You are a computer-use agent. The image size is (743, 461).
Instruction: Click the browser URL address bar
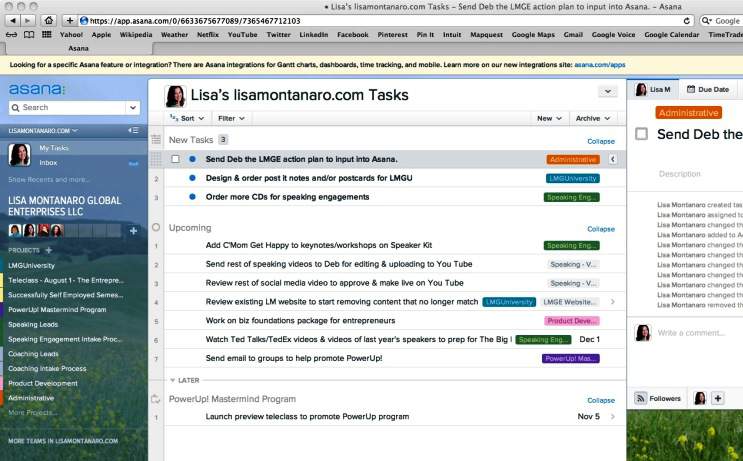click(x=381, y=21)
